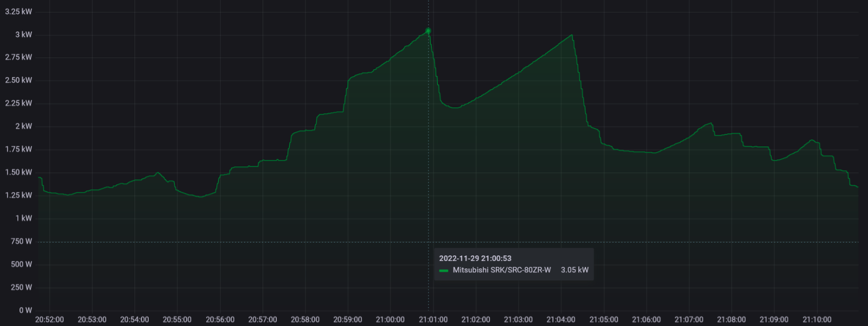Click the 20:55:00 time axis label
The height and width of the screenshot is (326, 868).
(177, 319)
